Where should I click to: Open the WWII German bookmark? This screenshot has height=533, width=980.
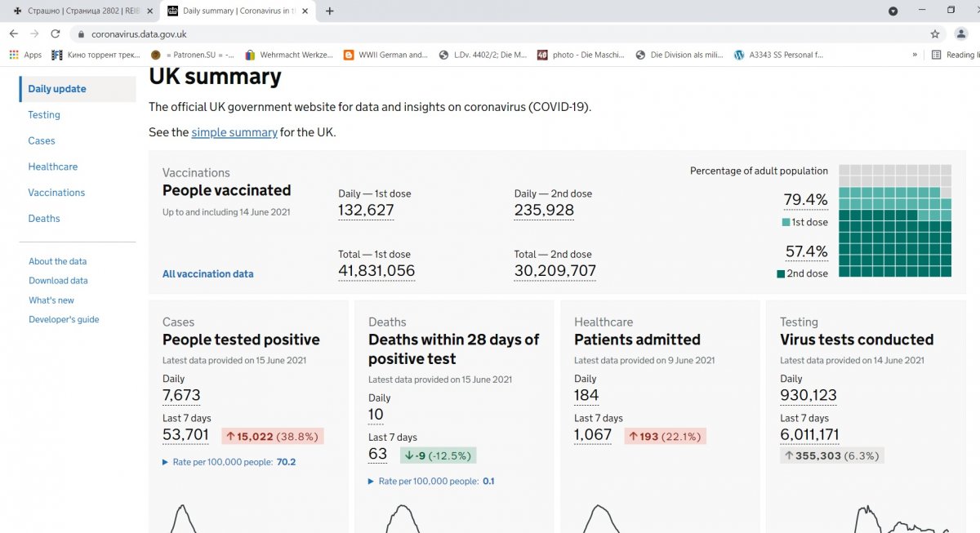click(386, 55)
